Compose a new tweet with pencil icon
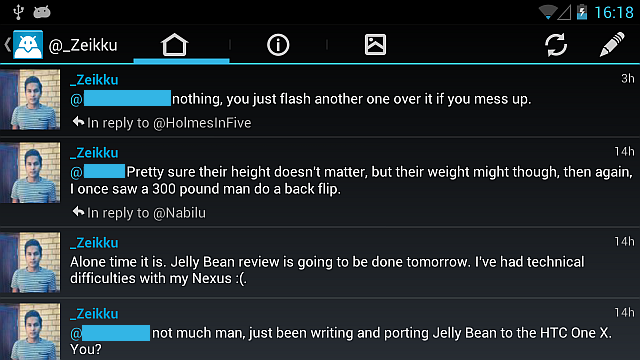This screenshot has width=640, height=360. click(612, 44)
